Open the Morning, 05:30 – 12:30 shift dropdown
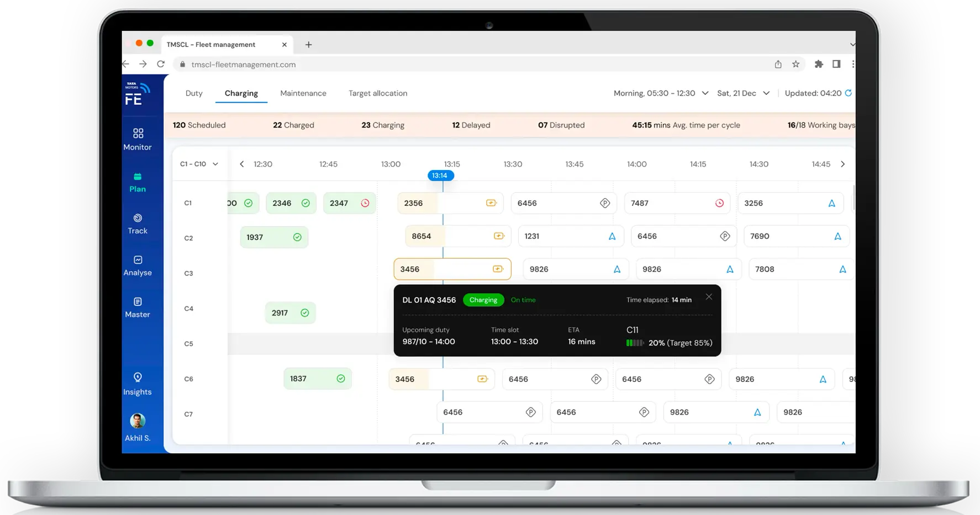Viewport: 980px width, 515px height. pos(705,93)
